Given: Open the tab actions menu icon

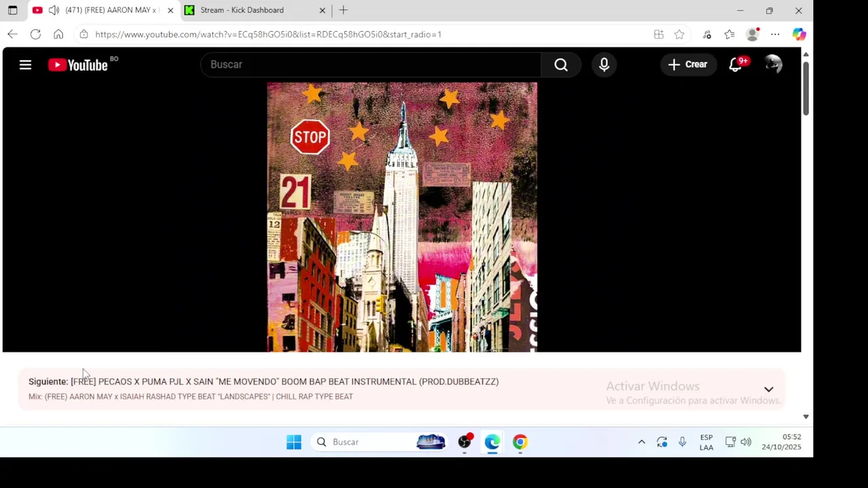Looking at the screenshot, I should point(12,10).
